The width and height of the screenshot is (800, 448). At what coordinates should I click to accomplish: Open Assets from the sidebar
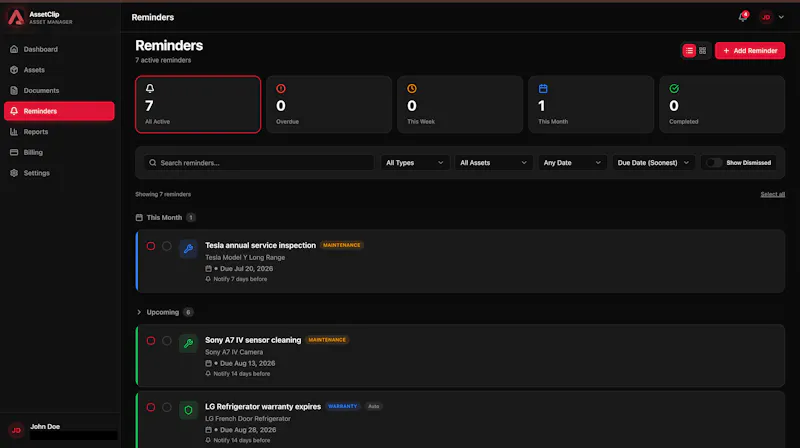coord(59,70)
